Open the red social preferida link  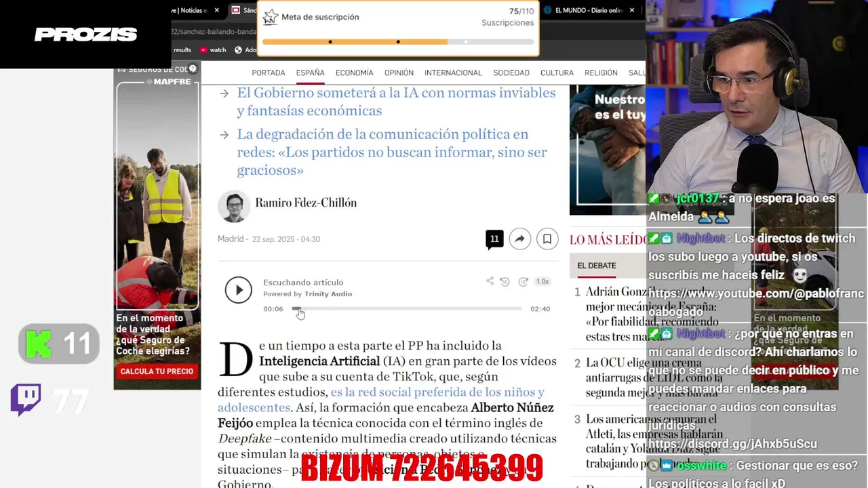pos(380,400)
